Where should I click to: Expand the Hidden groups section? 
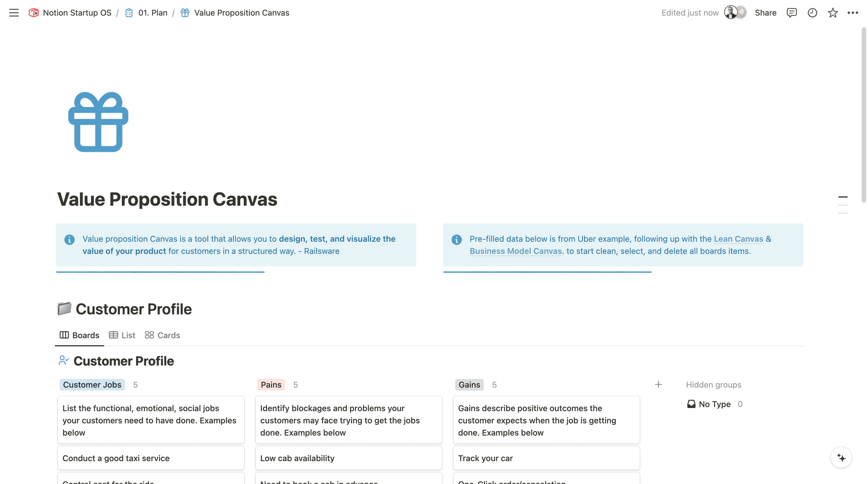(714, 384)
